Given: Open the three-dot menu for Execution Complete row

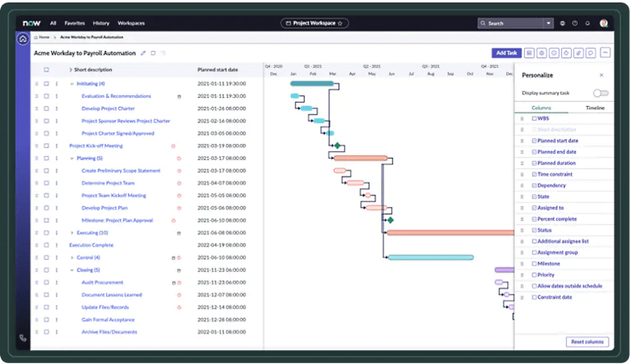Looking at the screenshot, I should [x=57, y=245].
